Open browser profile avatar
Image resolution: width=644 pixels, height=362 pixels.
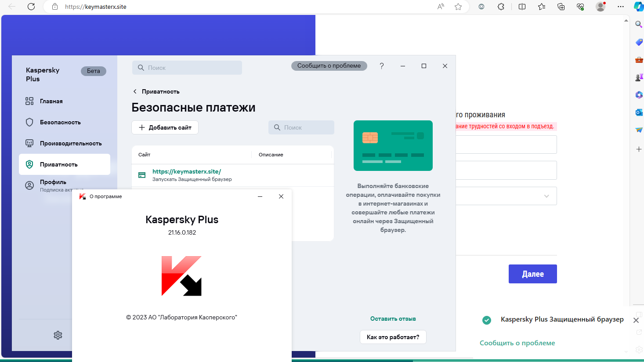click(601, 7)
